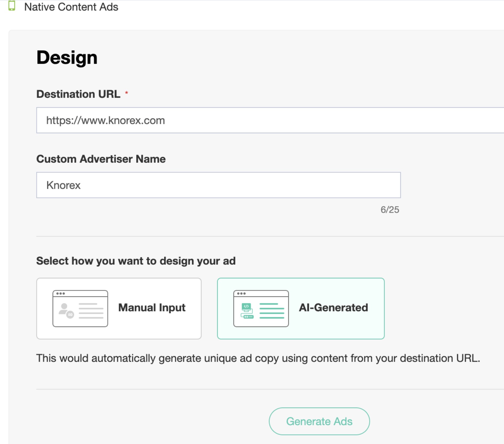Click the 6/25 character counter
The image size is (504, 444).
(389, 210)
